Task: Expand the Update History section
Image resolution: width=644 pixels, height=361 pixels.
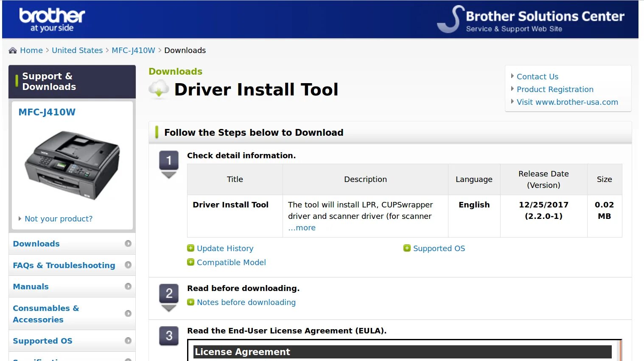Action: tap(225, 249)
